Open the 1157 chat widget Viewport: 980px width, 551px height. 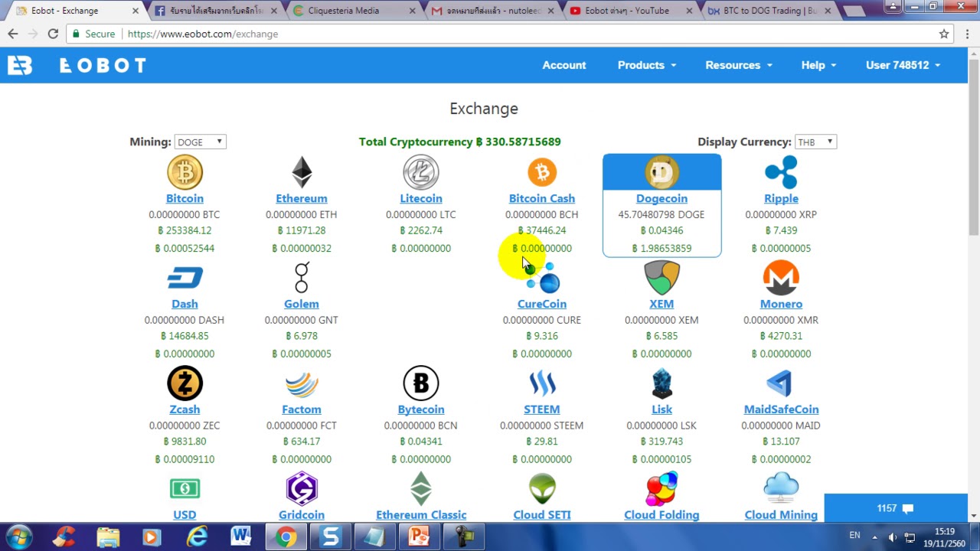896,508
